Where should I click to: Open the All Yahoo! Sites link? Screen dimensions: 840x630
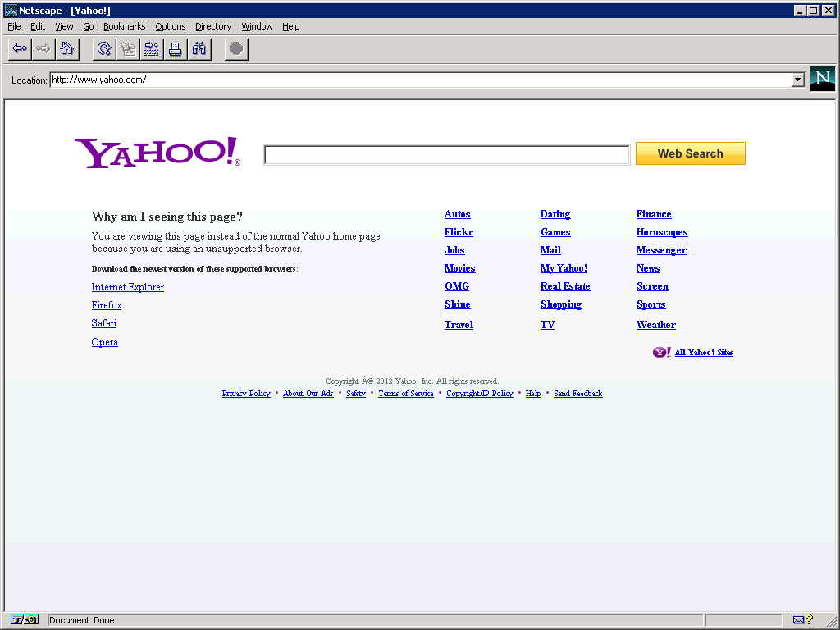(704, 353)
